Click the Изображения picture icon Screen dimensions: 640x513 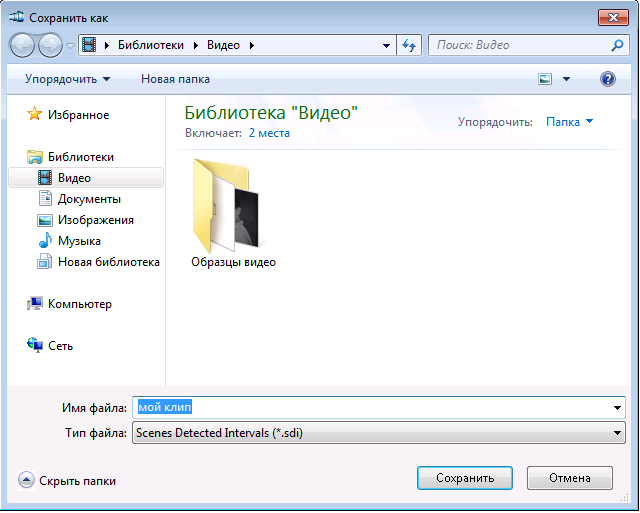tap(45, 220)
